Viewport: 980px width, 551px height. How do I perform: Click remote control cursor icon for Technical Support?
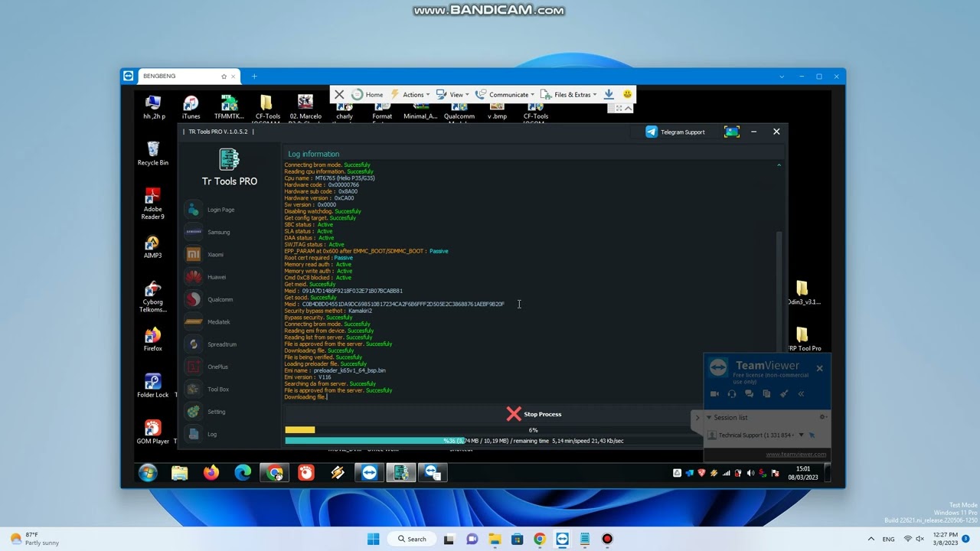pos(812,435)
